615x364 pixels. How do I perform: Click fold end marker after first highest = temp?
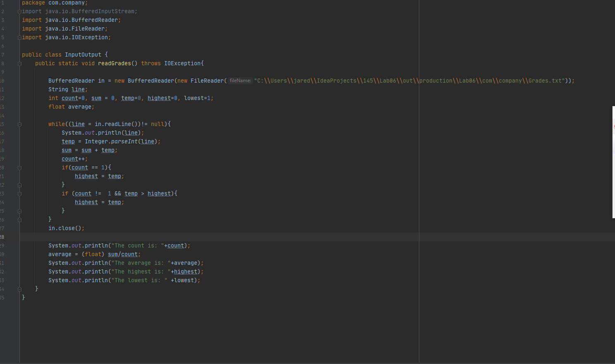[19, 185]
